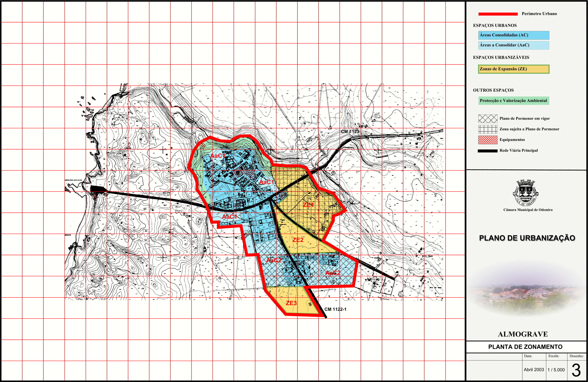Click the ZE2 zone label on the map

pyautogui.click(x=298, y=240)
